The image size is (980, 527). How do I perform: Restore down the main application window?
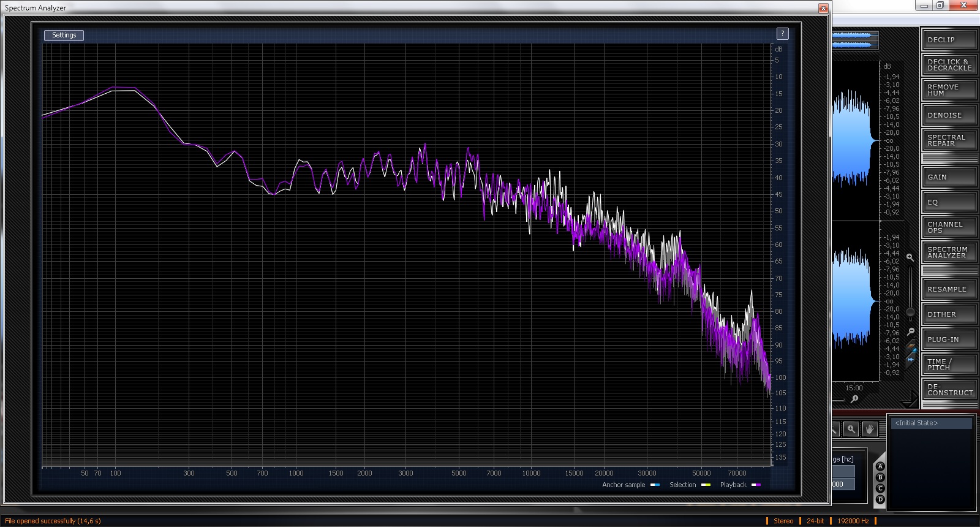tap(940, 6)
